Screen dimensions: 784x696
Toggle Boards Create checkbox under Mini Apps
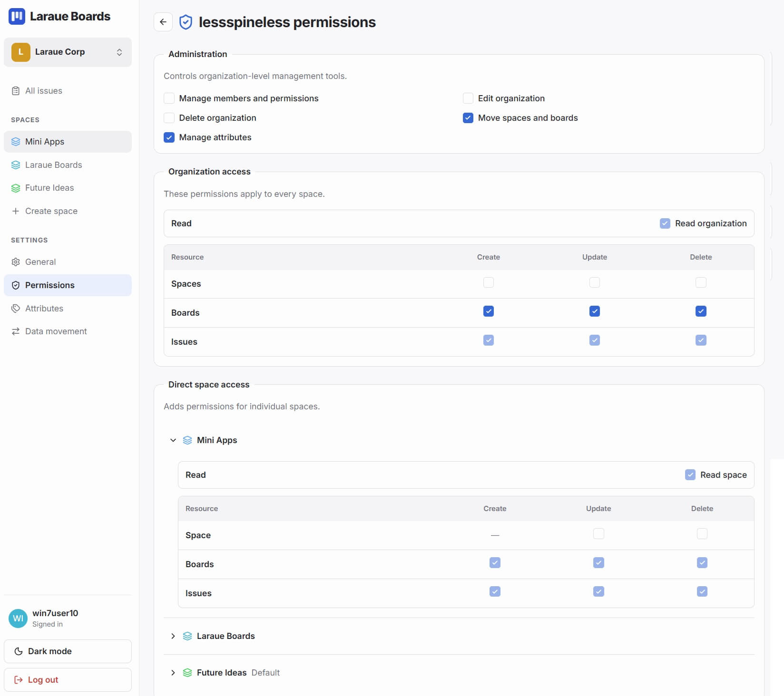coord(495,563)
